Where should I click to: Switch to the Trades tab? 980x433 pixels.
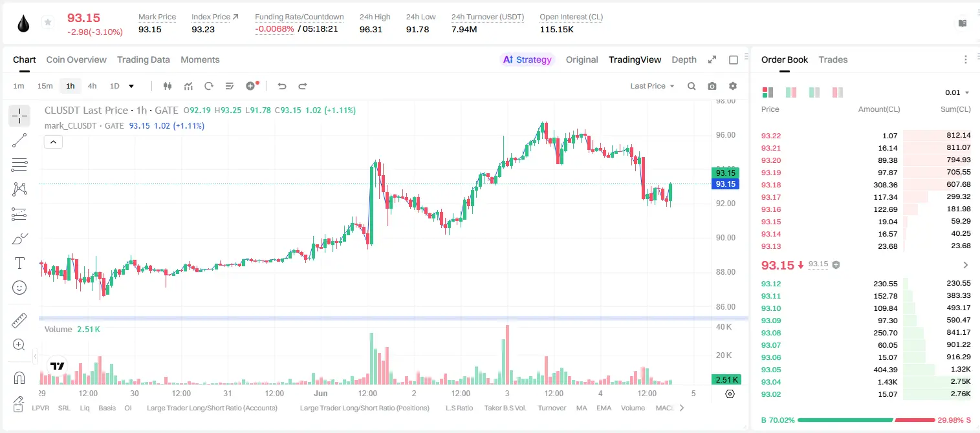coord(833,59)
